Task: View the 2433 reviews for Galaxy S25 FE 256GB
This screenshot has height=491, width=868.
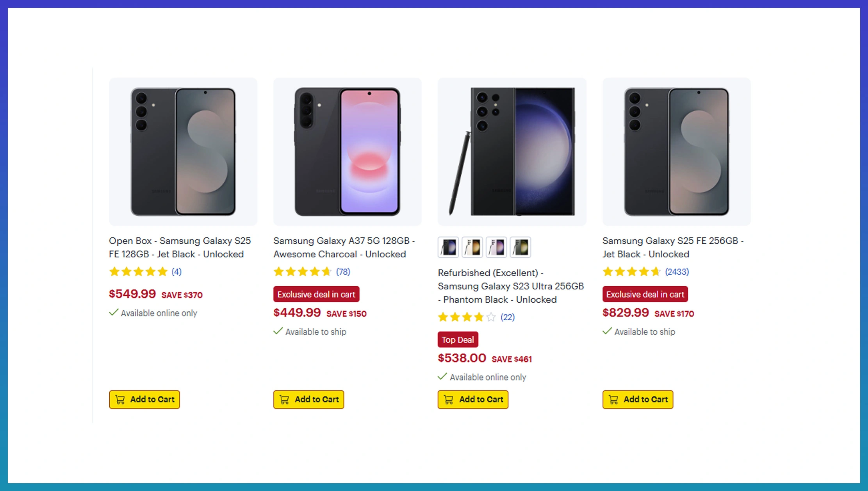Action: pos(677,272)
